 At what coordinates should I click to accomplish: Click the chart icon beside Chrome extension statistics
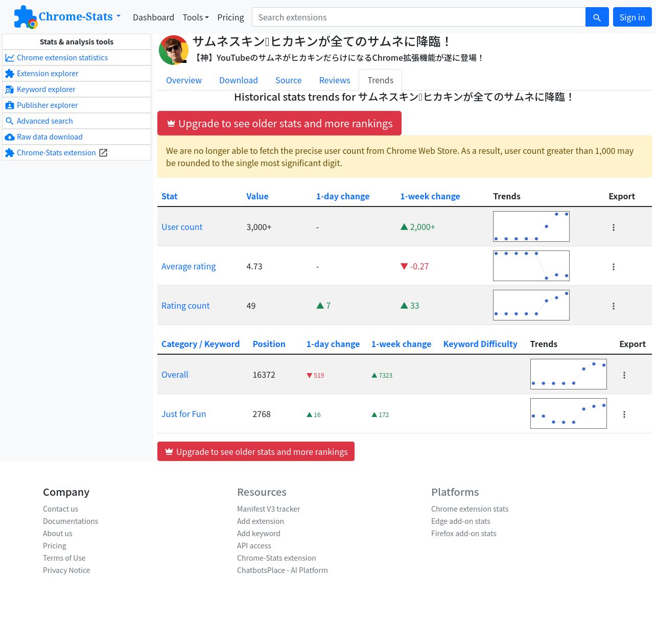10,58
